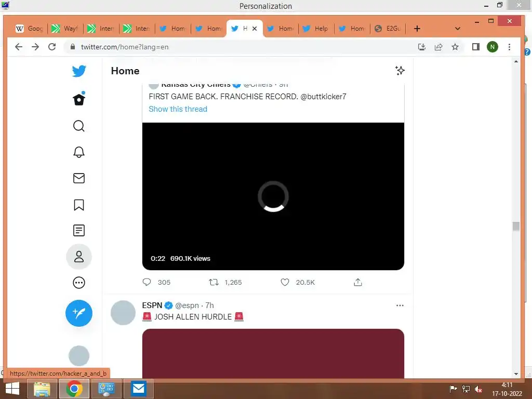The width and height of the screenshot is (532, 399).
Task: Open Chrome three-dot menu
Action: point(509,47)
